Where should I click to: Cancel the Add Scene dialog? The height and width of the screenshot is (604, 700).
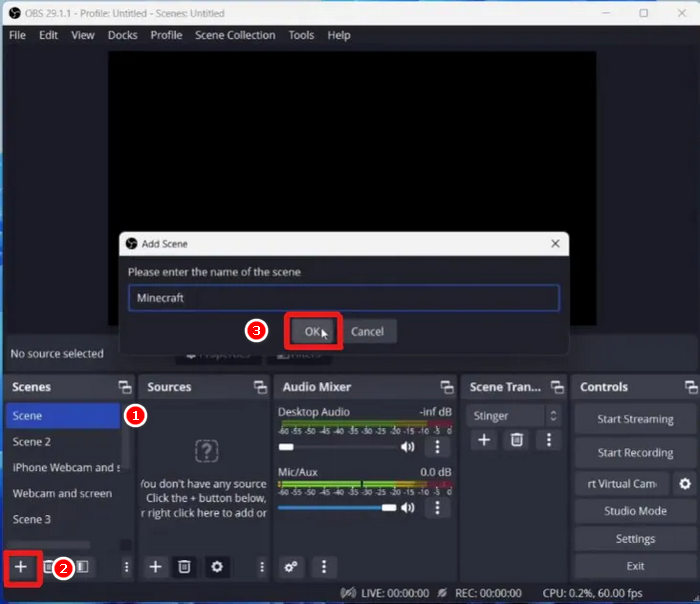pos(367,331)
